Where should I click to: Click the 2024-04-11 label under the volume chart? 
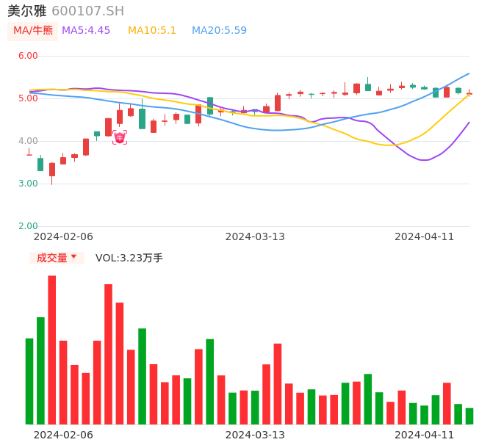[425, 435]
